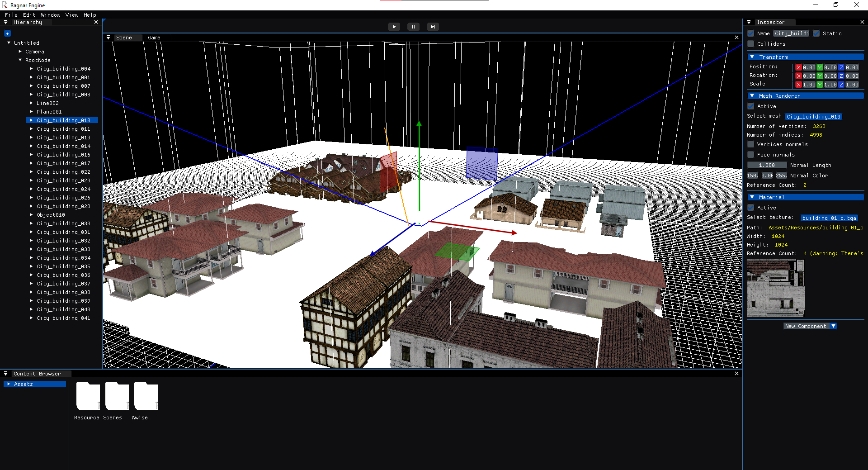The height and width of the screenshot is (470, 868).
Task: Open the New Component dropdown
Action: (x=810, y=326)
